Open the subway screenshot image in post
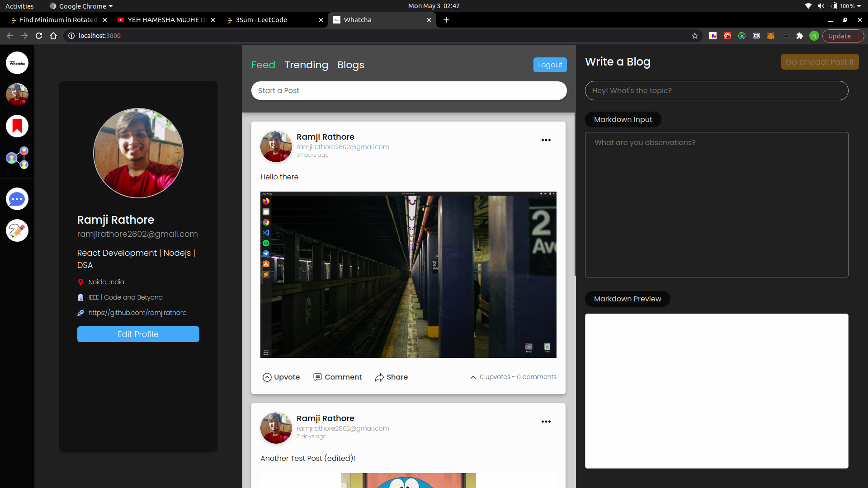The image size is (868, 488). tap(408, 275)
